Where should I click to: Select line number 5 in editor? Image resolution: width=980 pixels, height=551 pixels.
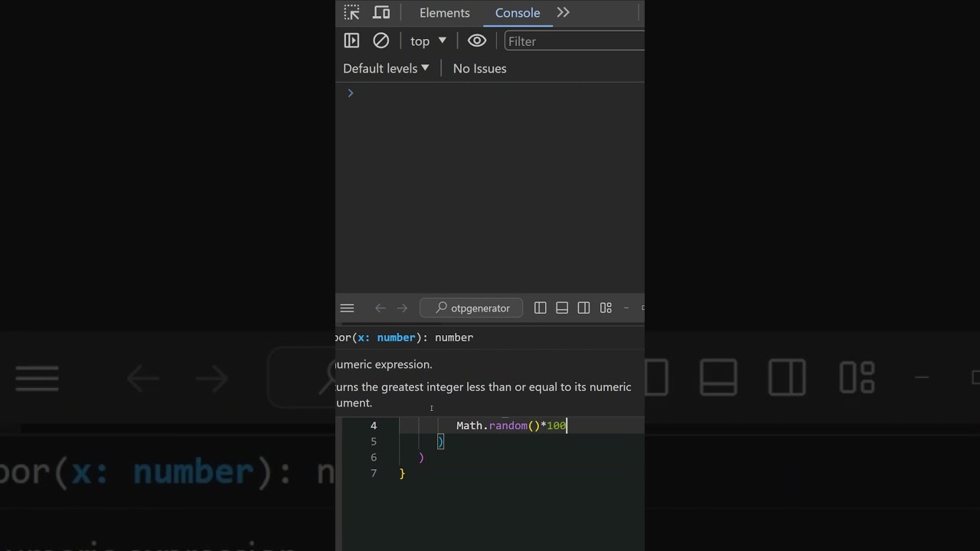point(374,442)
